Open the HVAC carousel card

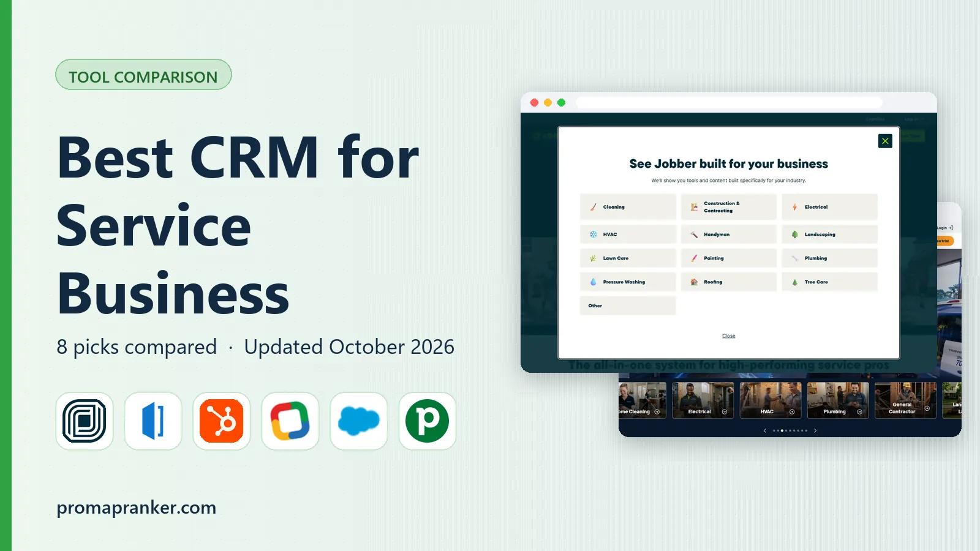[x=771, y=400]
